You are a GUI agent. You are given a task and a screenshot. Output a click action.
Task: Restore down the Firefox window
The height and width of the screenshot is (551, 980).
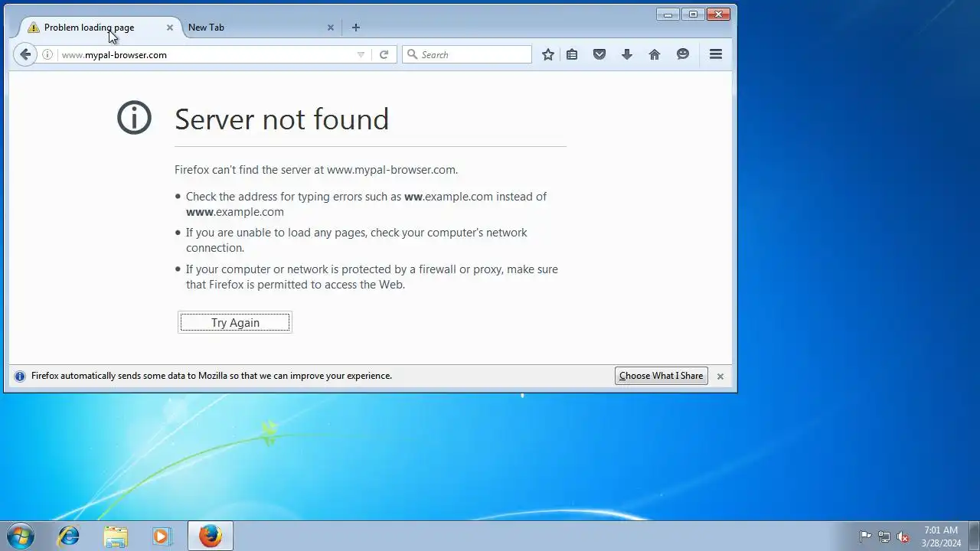coord(693,14)
